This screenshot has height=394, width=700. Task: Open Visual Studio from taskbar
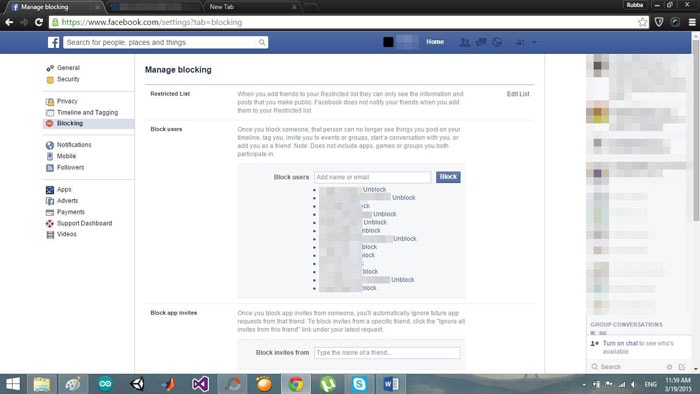pos(200,384)
